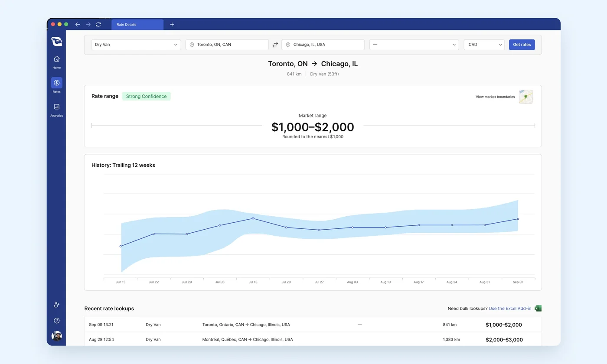
Task: Click the Chicago, IL, USA destination field
Action: (323, 45)
